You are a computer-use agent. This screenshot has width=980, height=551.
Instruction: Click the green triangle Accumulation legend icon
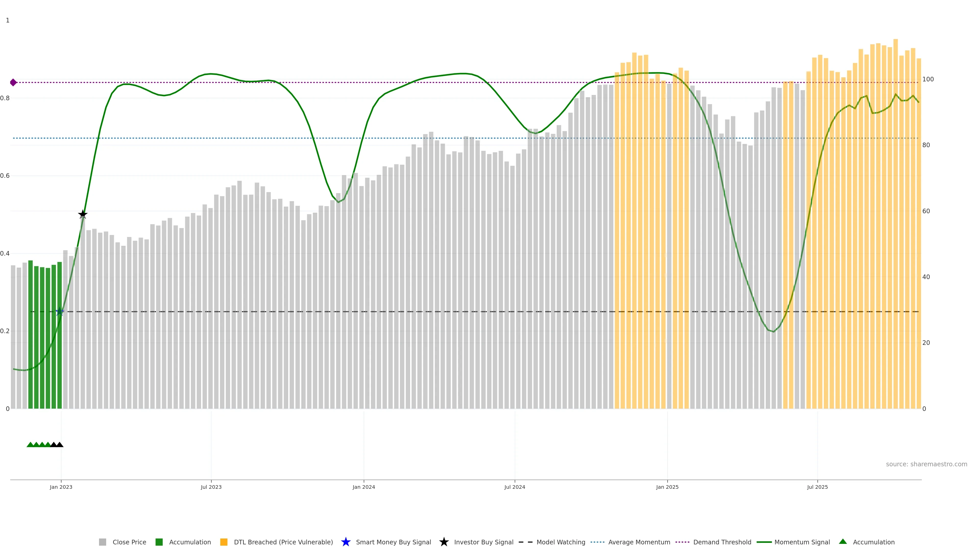[x=843, y=542]
